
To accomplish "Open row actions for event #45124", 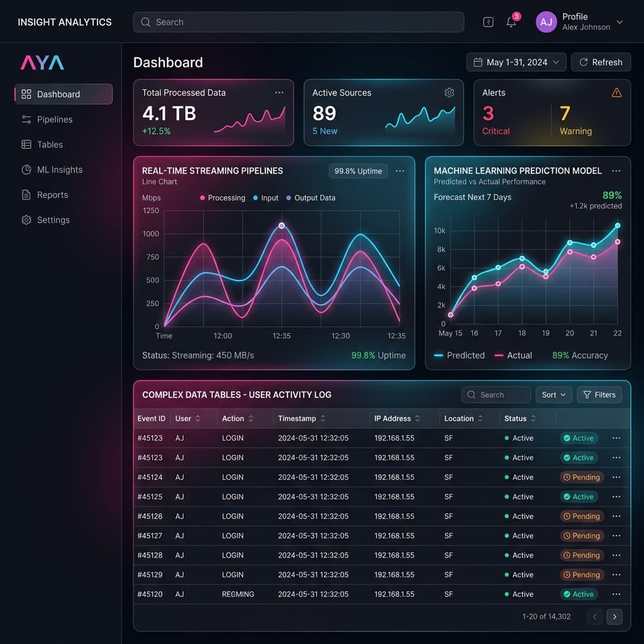I will point(616,477).
